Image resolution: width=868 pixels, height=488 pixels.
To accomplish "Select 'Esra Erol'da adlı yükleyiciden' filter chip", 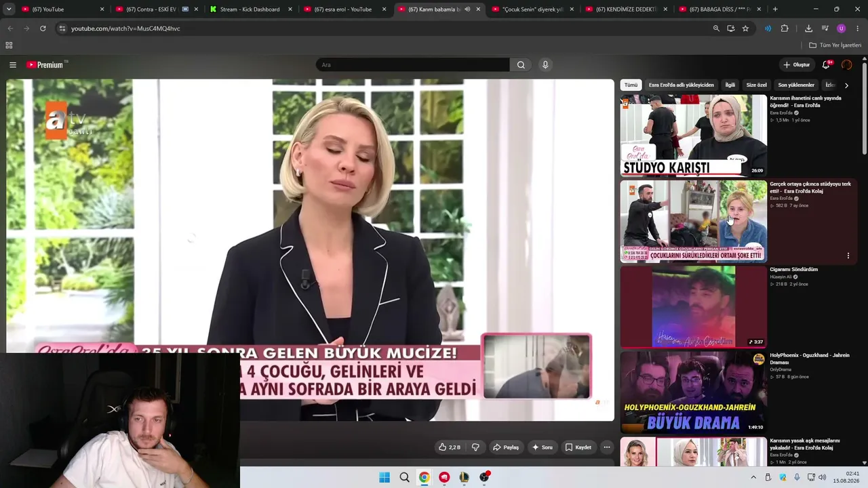I will tap(681, 85).
